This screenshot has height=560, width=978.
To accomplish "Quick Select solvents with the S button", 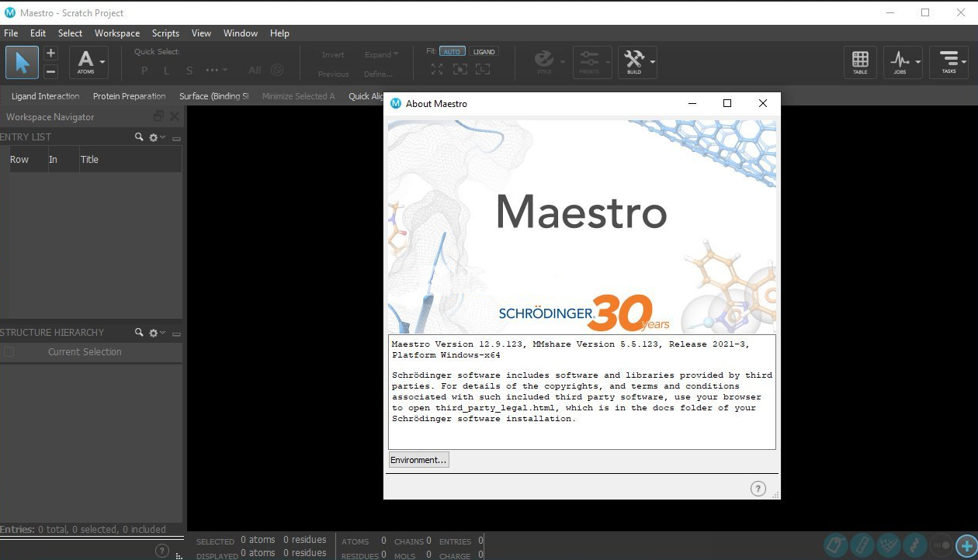I will pyautogui.click(x=189, y=71).
